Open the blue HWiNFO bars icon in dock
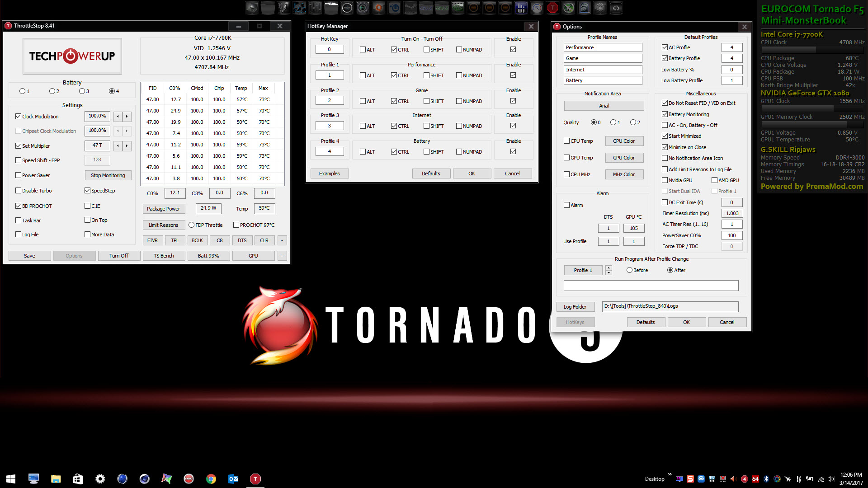The width and height of the screenshot is (868, 488). pyautogui.click(x=520, y=8)
